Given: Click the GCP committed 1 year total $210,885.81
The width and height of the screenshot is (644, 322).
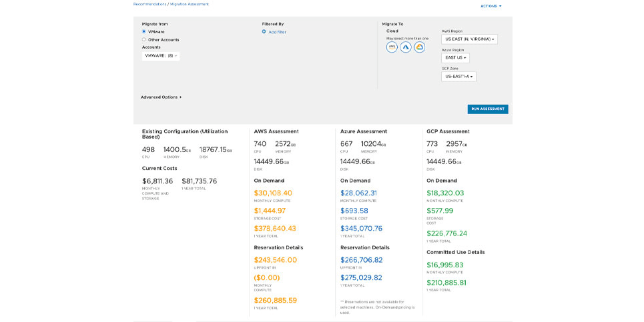Looking at the screenshot, I should [446, 283].
